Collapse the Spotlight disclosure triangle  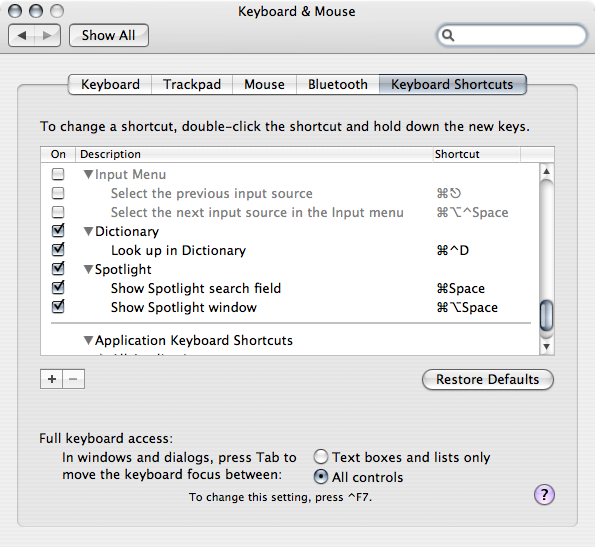[x=88, y=269]
